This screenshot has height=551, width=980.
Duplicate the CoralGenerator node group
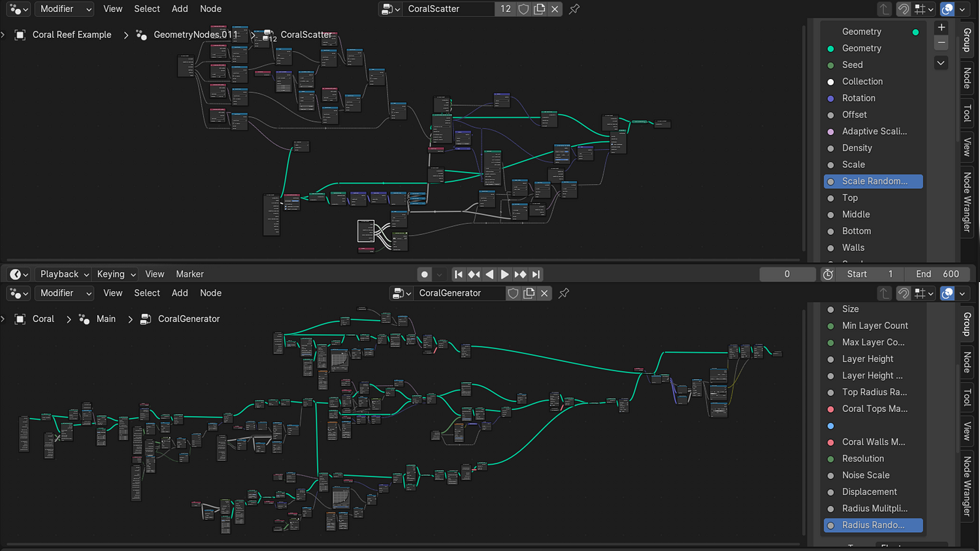(x=529, y=293)
